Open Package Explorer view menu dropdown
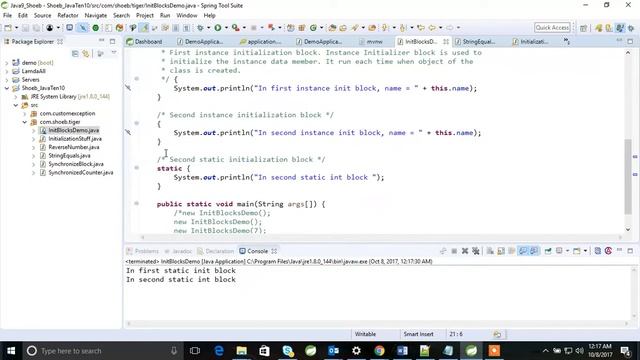640x360 pixels. click(114, 53)
